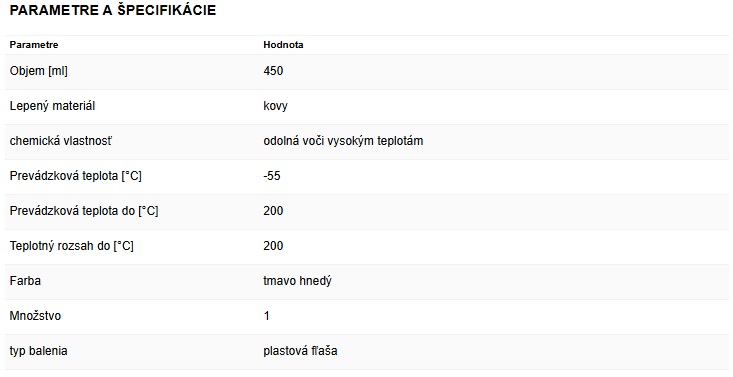Click the 'tmavo hnedý' color value
Image resolution: width=733 pixels, height=377 pixels.
pos(297,281)
